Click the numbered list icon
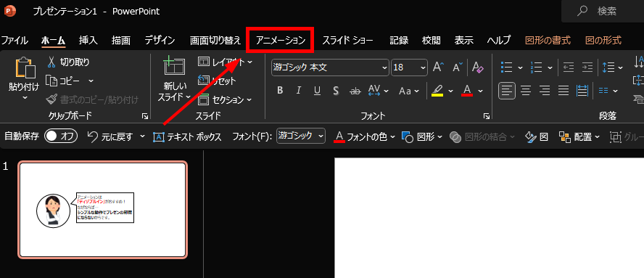 click(x=537, y=67)
